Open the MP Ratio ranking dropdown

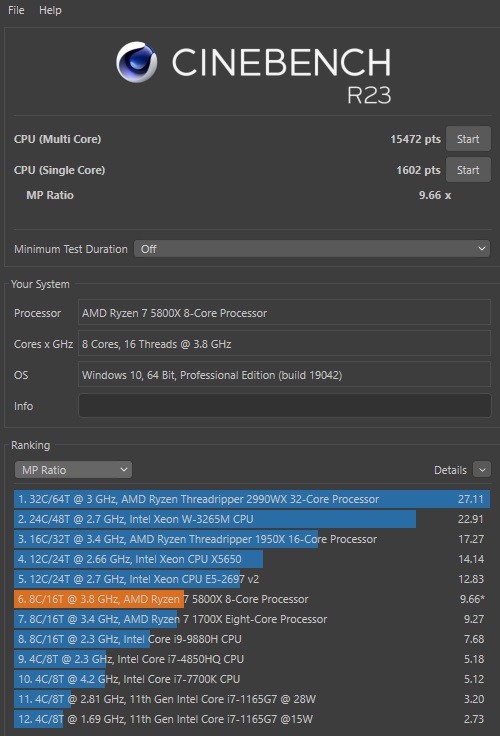(73, 470)
